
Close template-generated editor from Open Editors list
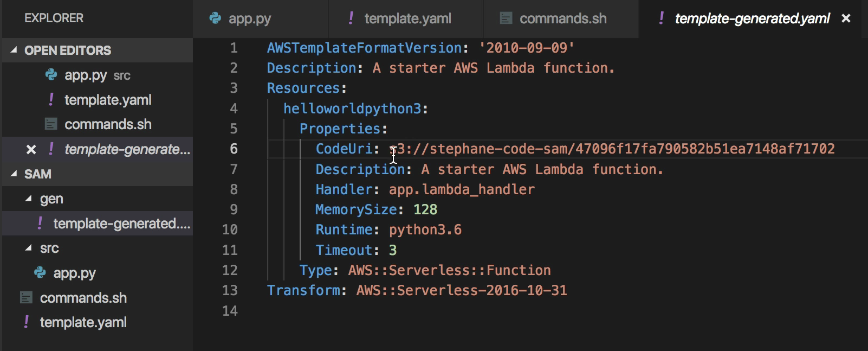coord(31,149)
